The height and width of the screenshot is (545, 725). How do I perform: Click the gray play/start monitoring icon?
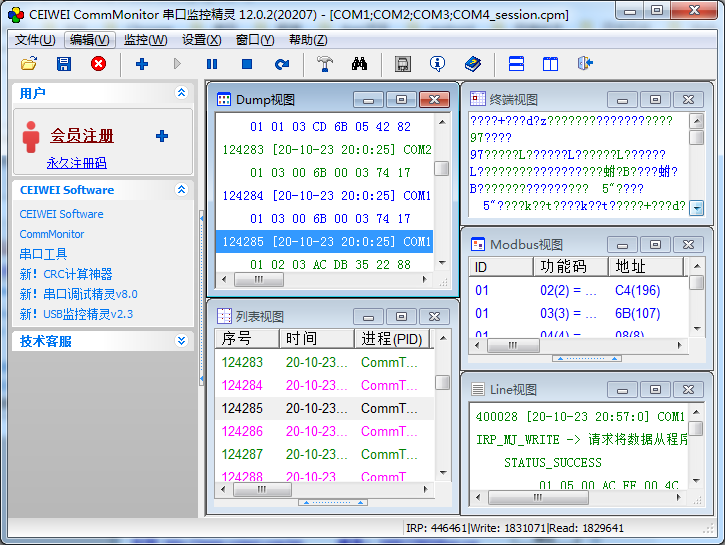click(177, 64)
